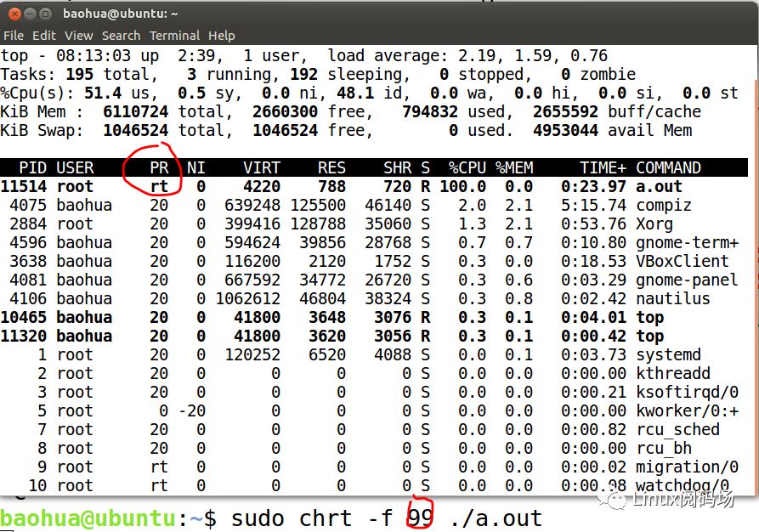This screenshot has width=759, height=532.
Task: Close the terminal window with red button
Action: coord(14,14)
